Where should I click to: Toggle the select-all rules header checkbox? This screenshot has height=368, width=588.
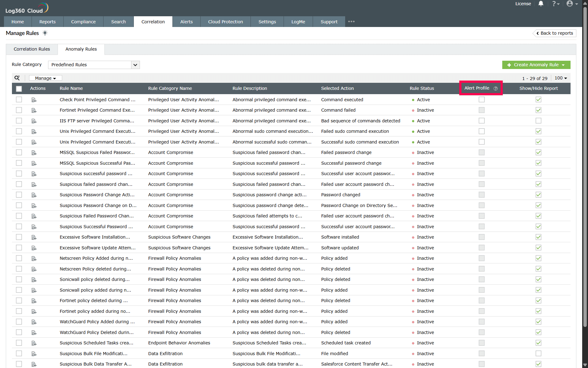click(19, 89)
